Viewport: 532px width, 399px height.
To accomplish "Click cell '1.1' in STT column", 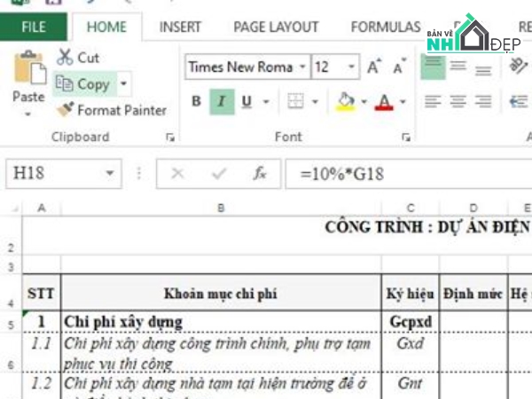I will (42, 352).
